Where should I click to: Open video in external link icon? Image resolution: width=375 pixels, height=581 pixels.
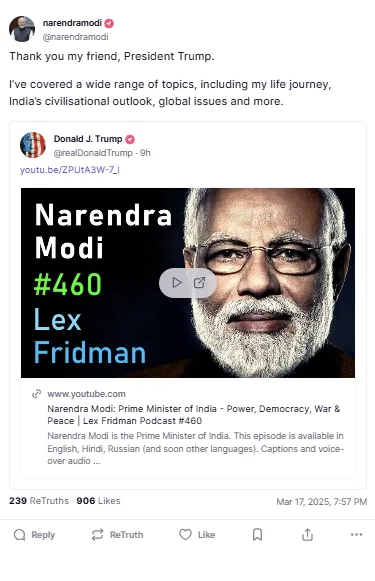tap(199, 283)
